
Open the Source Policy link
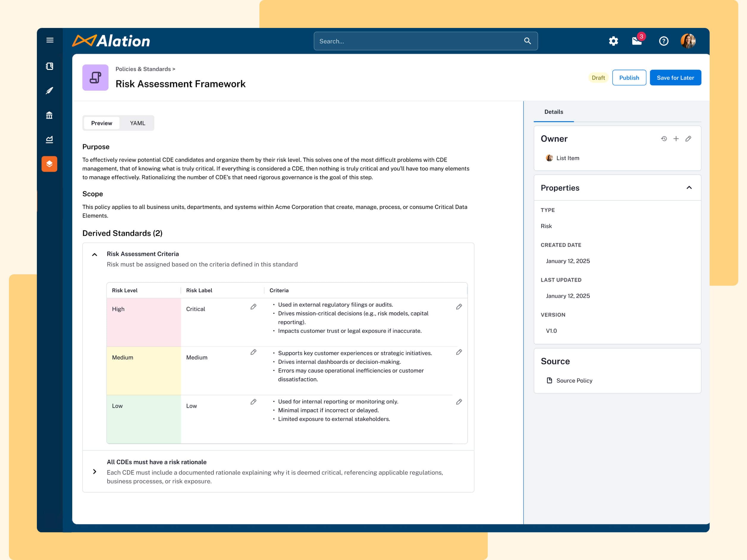pos(574,380)
